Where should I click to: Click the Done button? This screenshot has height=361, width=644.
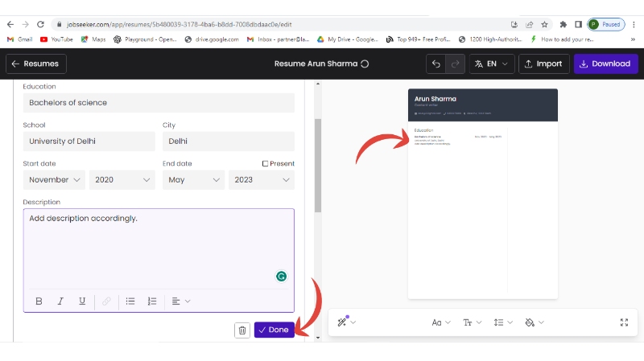(274, 330)
